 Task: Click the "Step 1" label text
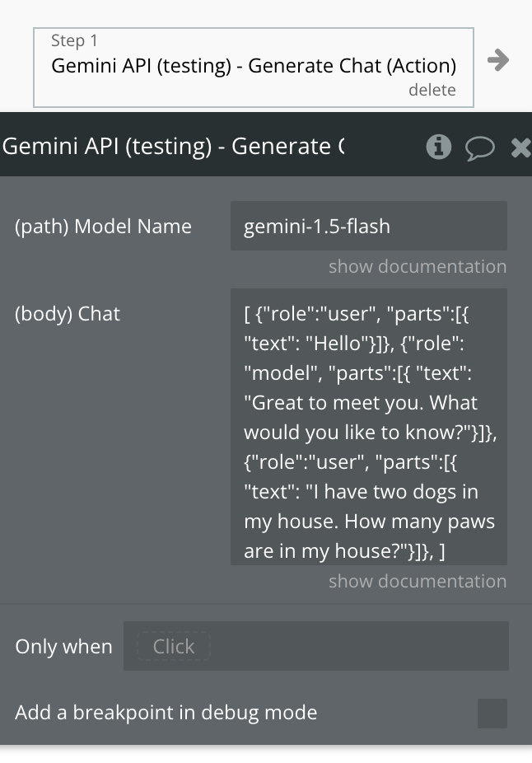pos(74,40)
